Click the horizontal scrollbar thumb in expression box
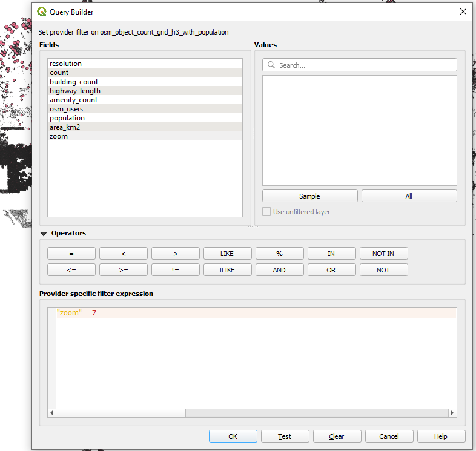Image resolution: width=476 pixels, height=451 pixels. (121, 413)
